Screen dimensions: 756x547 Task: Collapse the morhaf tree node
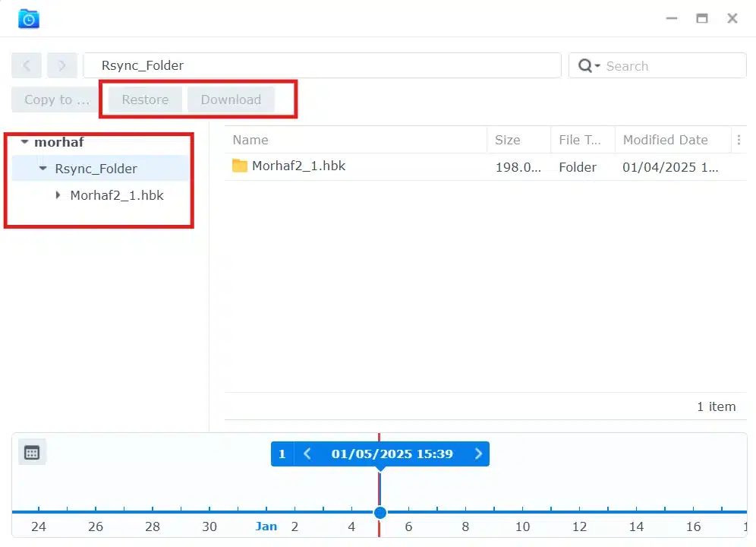(x=24, y=142)
